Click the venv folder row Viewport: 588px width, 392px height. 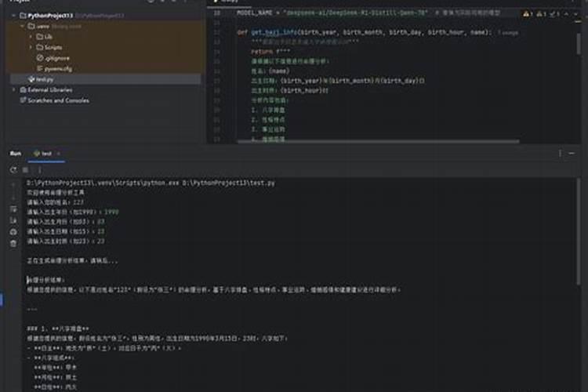point(105,26)
